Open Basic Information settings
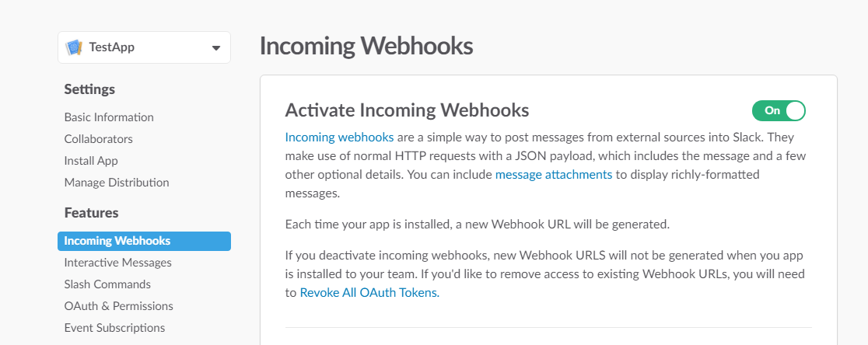868x345 pixels. click(109, 117)
